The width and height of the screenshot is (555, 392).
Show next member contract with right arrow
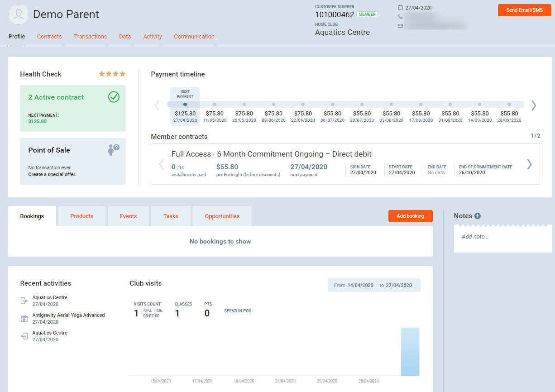(529, 164)
